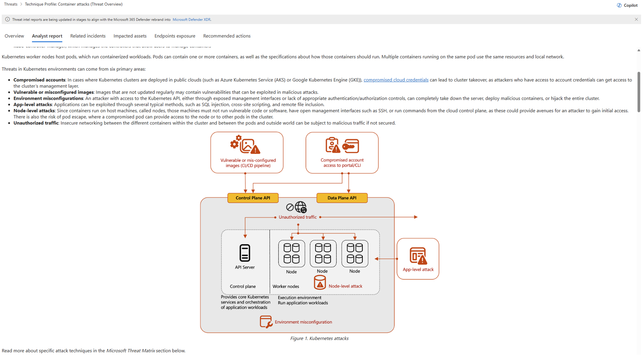The width and height of the screenshot is (644, 355).
Task: Click the unauthorized traffic globe icon
Action: pos(301,207)
